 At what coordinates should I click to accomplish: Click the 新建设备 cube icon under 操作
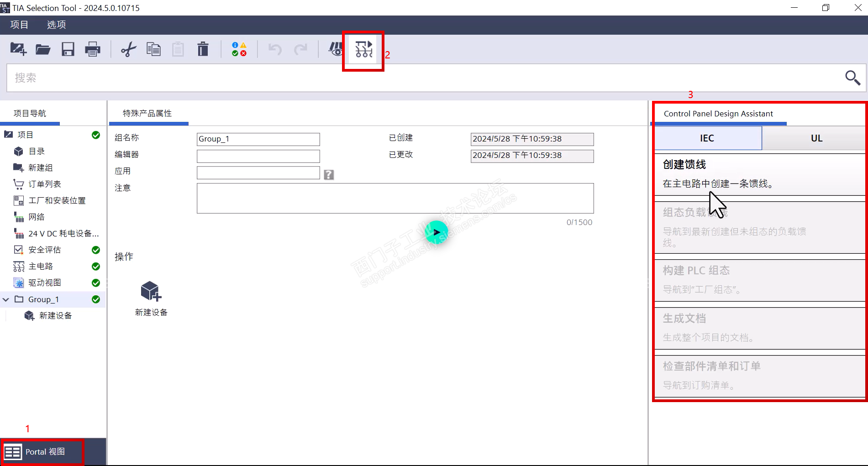[151, 291]
